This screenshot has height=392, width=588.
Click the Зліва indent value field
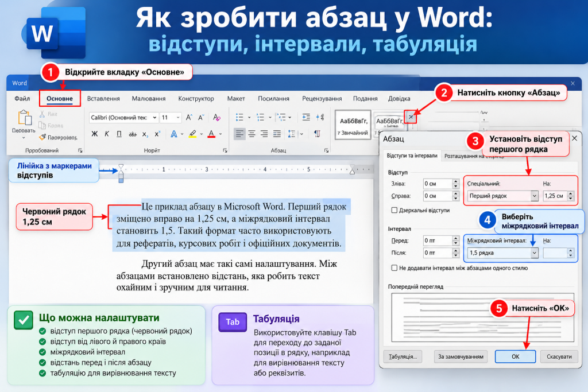(x=437, y=184)
